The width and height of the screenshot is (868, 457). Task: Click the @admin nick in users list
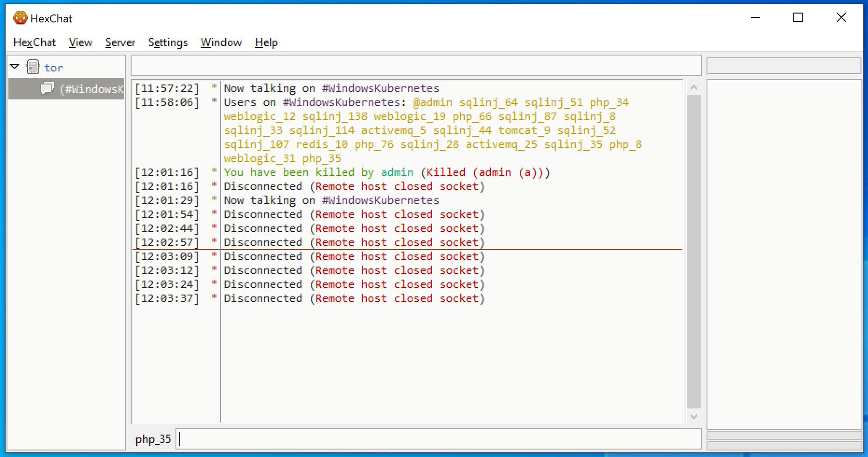[433, 102]
